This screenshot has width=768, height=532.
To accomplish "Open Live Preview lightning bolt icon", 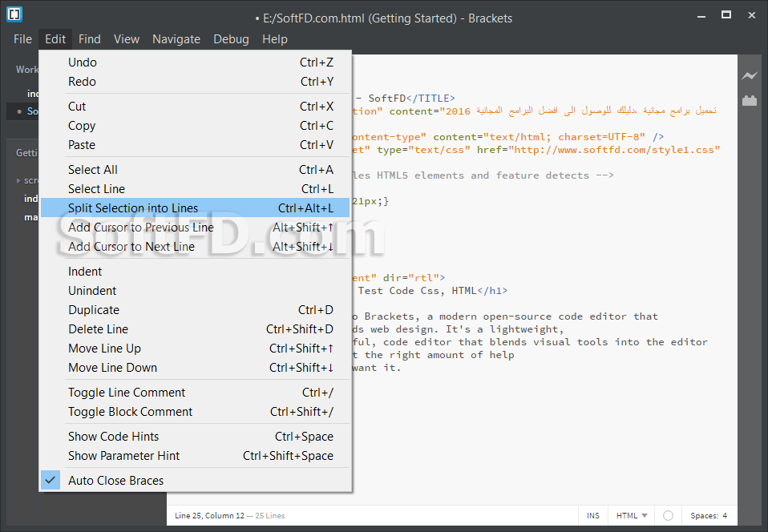I will tap(749, 76).
